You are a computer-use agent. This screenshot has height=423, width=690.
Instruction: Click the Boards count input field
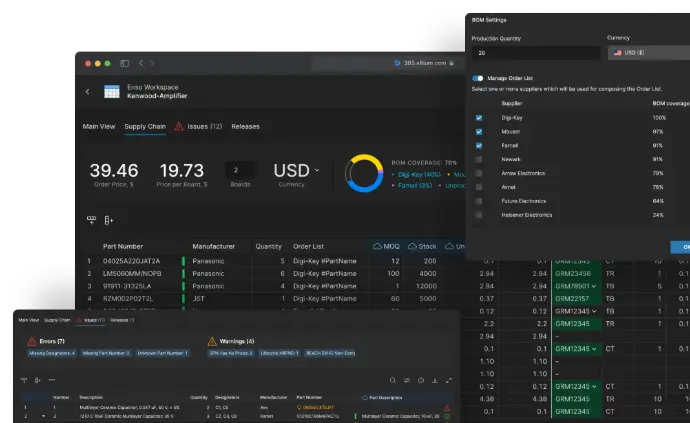(240, 170)
